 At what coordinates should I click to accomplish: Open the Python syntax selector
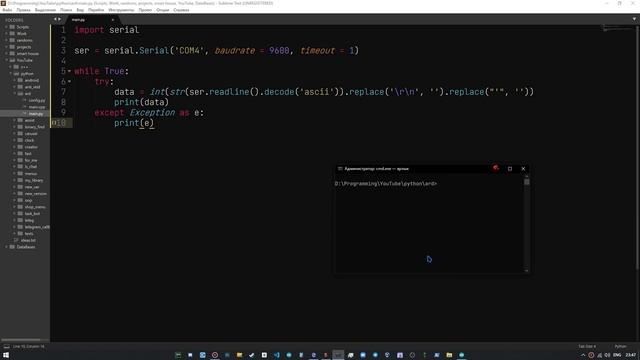point(620,347)
